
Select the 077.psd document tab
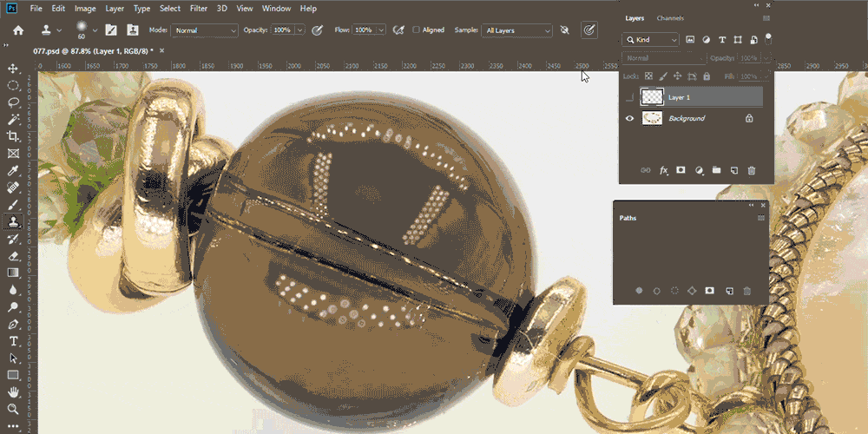pyautogui.click(x=94, y=50)
